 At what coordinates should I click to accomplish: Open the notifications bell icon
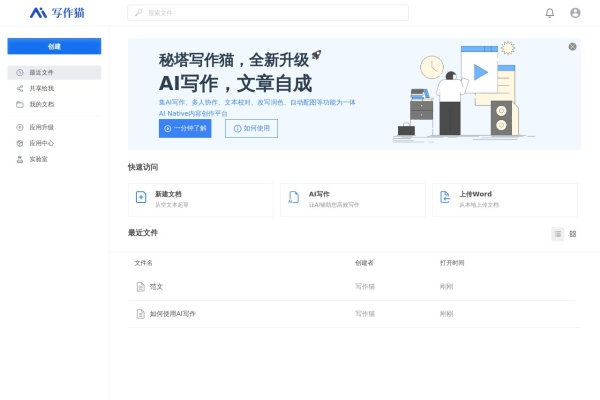point(549,13)
